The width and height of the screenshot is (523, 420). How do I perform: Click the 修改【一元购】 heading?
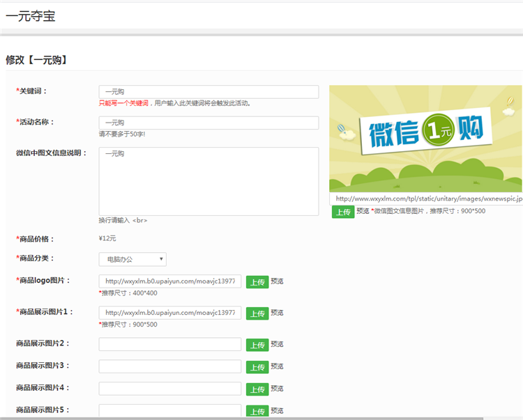coord(36,60)
